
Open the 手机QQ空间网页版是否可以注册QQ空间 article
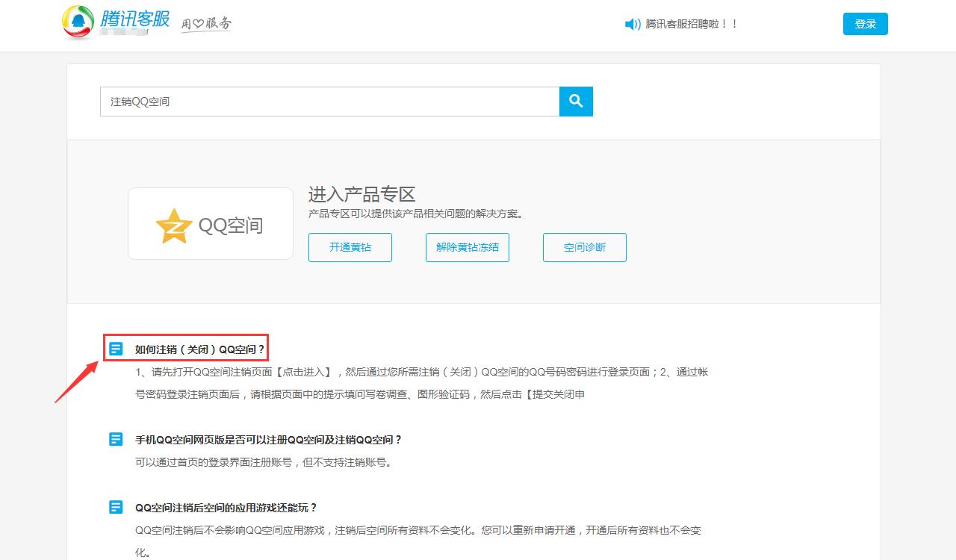pos(267,440)
